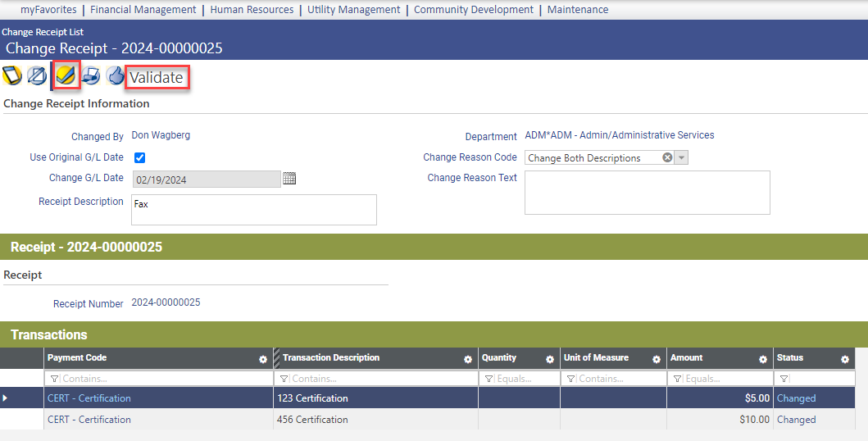Click the Quantity Equals filter field
The height and width of the screenshot is (441, 868).
click(x=520, y=379)
